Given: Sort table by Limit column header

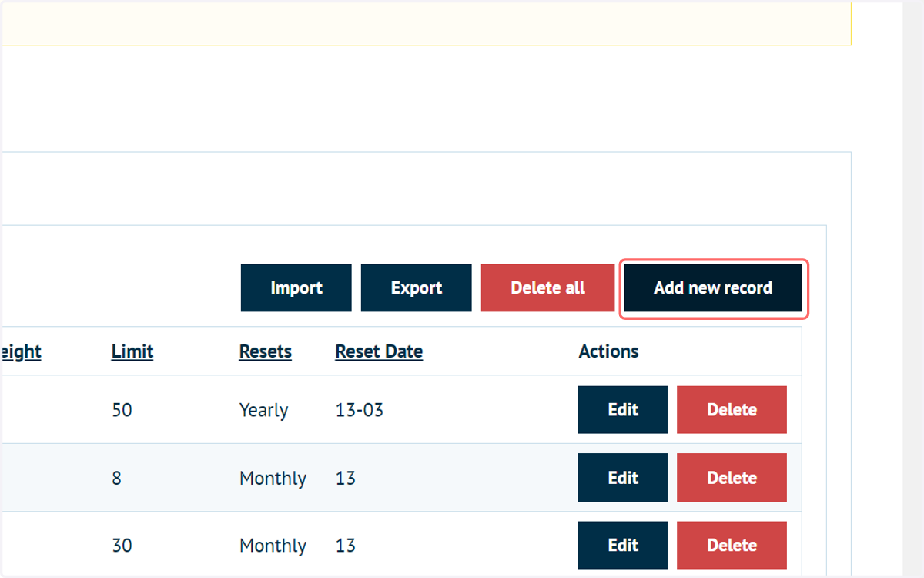Looking at the screenshot, I should click(x=132, y=351).
